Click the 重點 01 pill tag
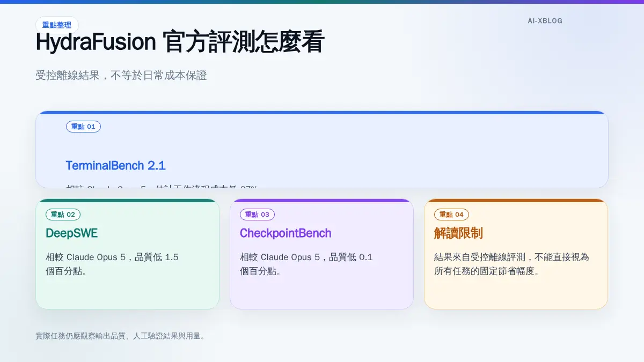644x362 pixels. click(x=83, y=127)
